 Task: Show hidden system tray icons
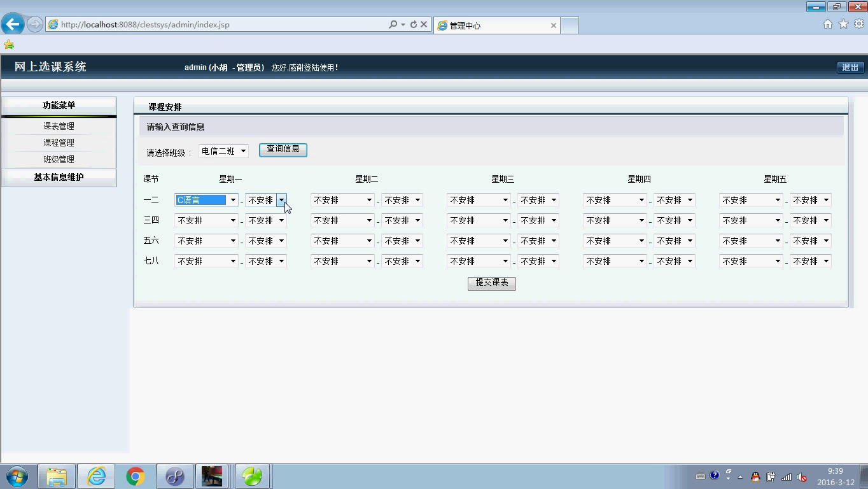tap(740, 477)
